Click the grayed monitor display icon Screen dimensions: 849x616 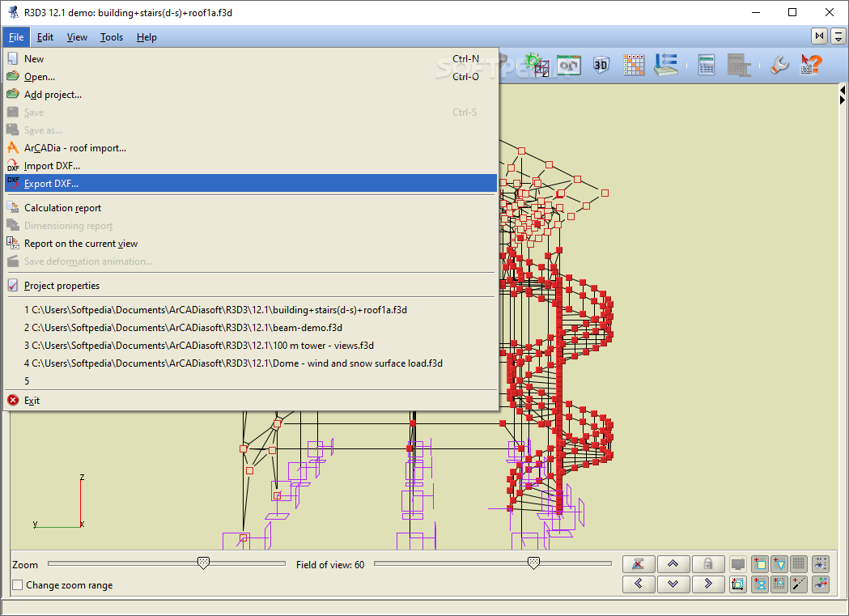pyautogui.click(x=737, y=564)
